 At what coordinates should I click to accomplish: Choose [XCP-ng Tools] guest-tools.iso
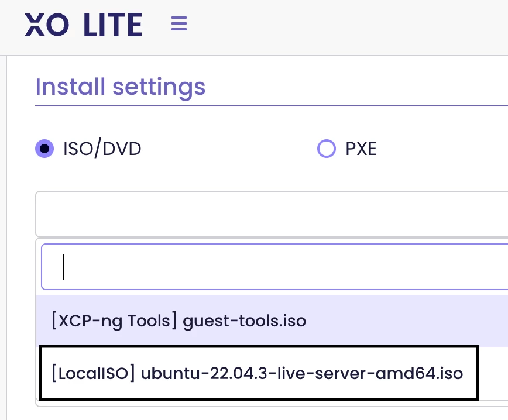272,320
